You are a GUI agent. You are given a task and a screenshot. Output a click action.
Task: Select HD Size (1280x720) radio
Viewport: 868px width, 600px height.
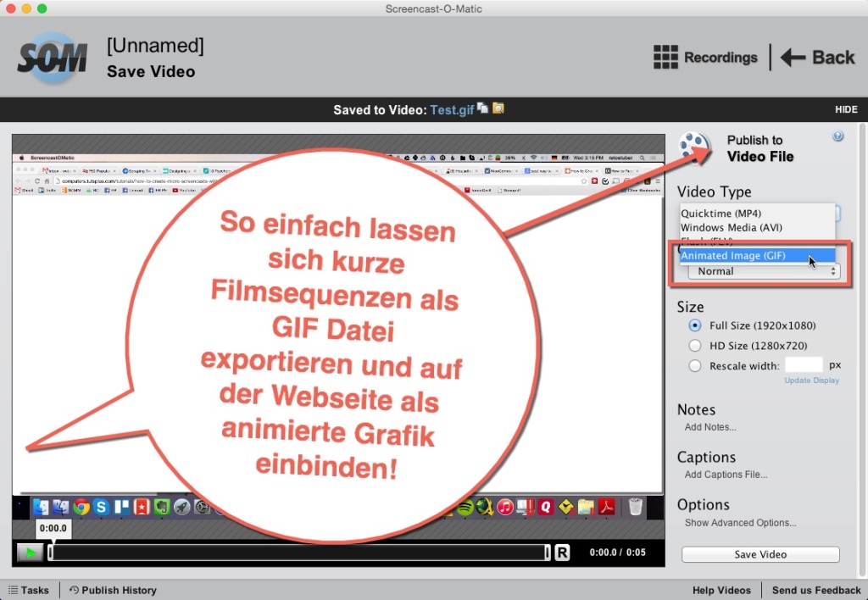coord(695,346)
